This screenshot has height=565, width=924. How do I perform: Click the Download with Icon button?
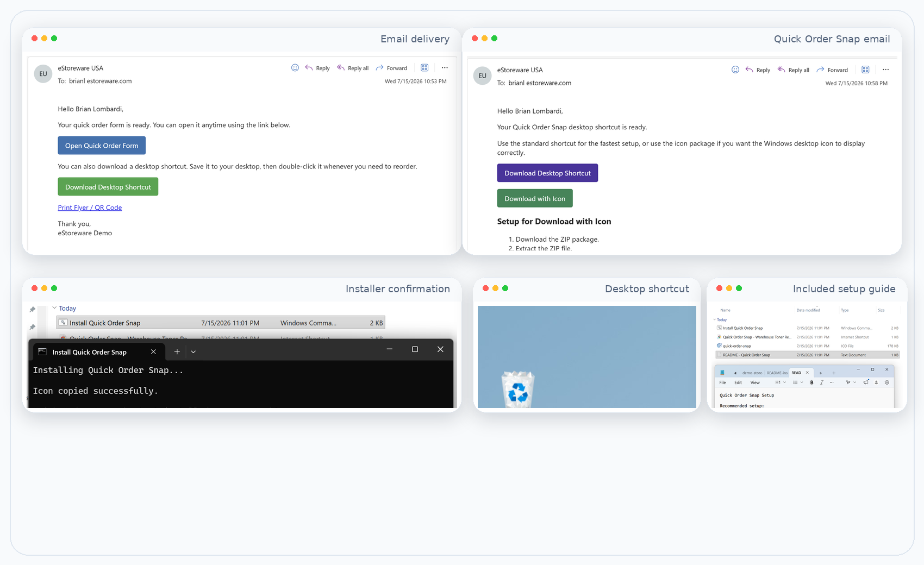(x=535, y=198)
